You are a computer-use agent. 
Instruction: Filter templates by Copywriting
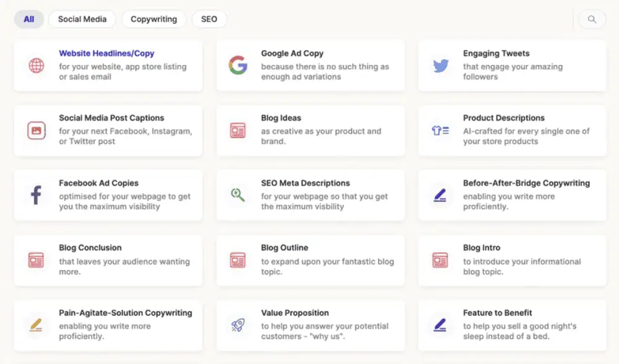(x=154, y=19)
